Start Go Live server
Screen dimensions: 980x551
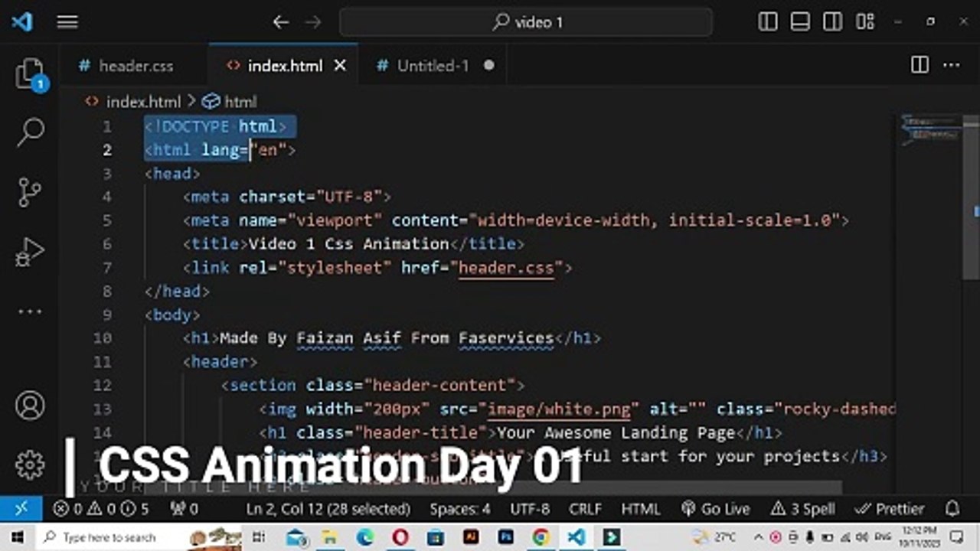[716, 508]
